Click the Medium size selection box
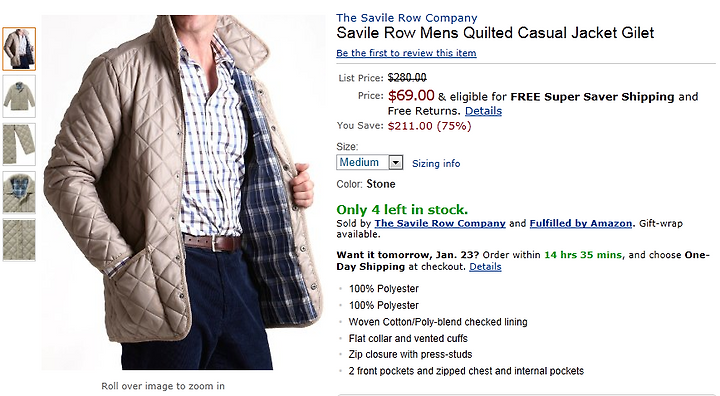Viewport: 720px width, 396px height. (x=370, y=162)
